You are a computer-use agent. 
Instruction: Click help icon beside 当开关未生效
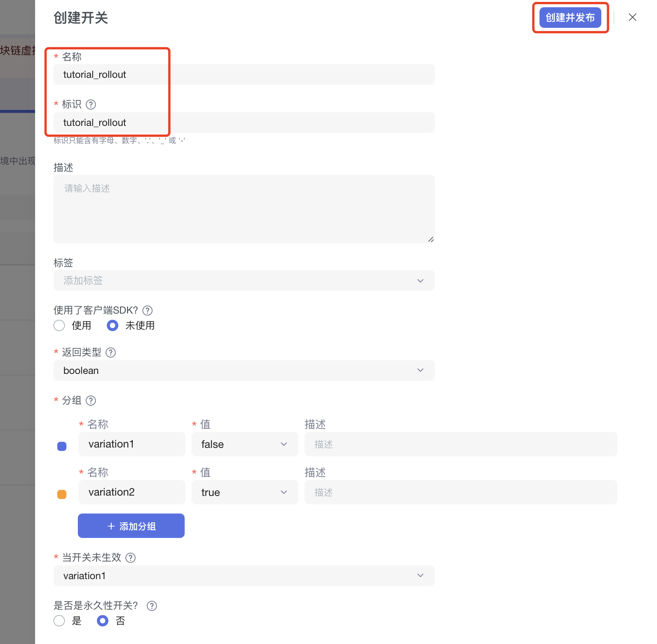tap(130, 558)
